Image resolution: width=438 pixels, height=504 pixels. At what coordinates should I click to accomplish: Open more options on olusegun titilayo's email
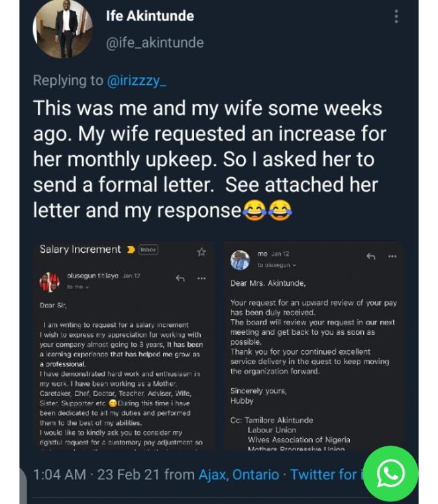click(201, 279)
